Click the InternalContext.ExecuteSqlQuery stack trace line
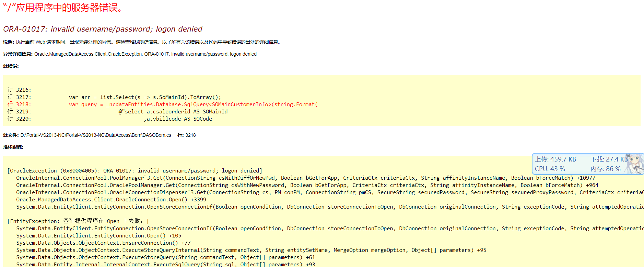644x267 pixels. 165,264
